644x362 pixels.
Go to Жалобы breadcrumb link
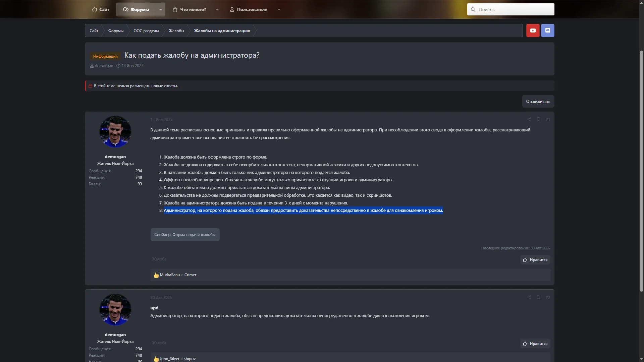[176, 31]
